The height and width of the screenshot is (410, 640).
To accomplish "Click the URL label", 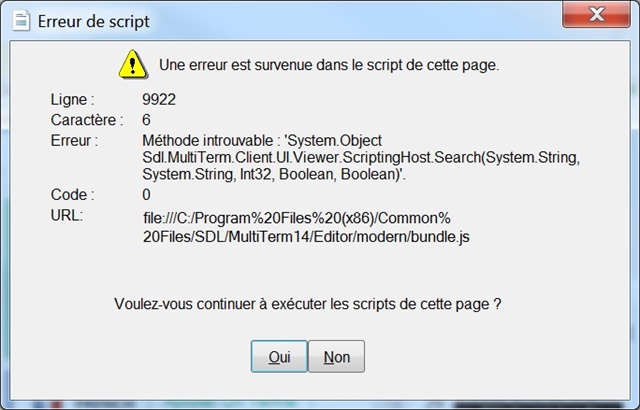I will coord(67,215).
